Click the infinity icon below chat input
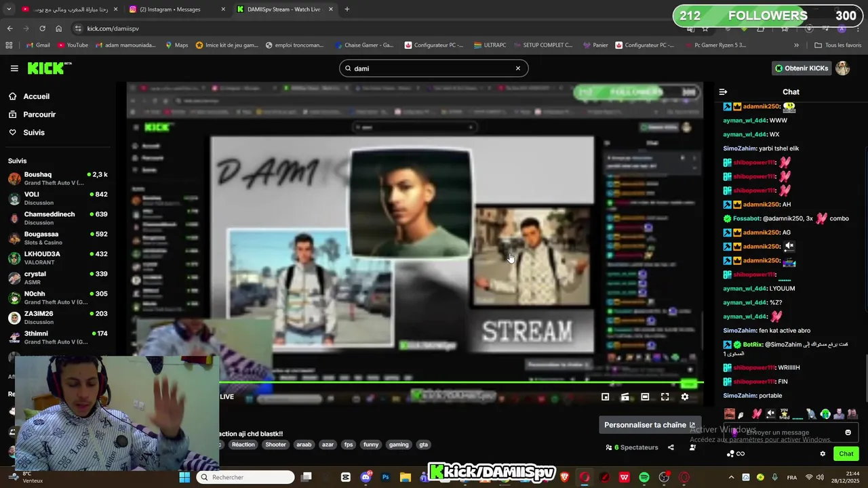This screenshot has width=868, height=488. [741, 453]
